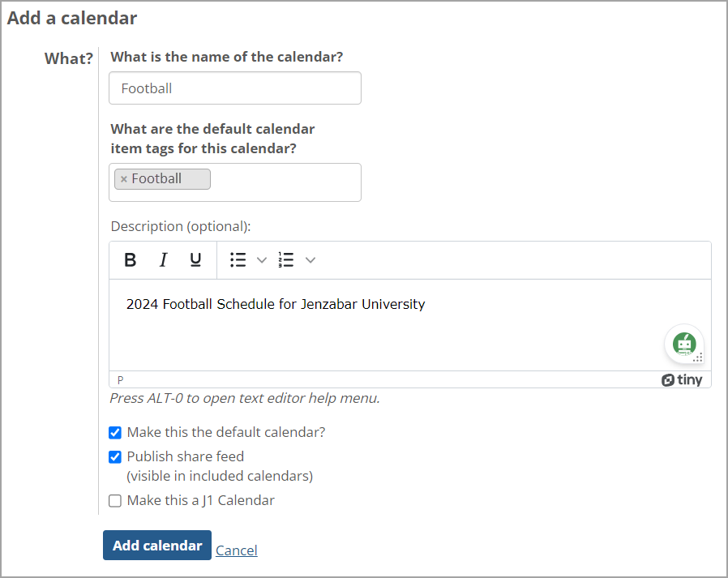Click the P element path in statusbar
Image resolution: width=728 pixels, height=578 pixels.
coord(121,380)
